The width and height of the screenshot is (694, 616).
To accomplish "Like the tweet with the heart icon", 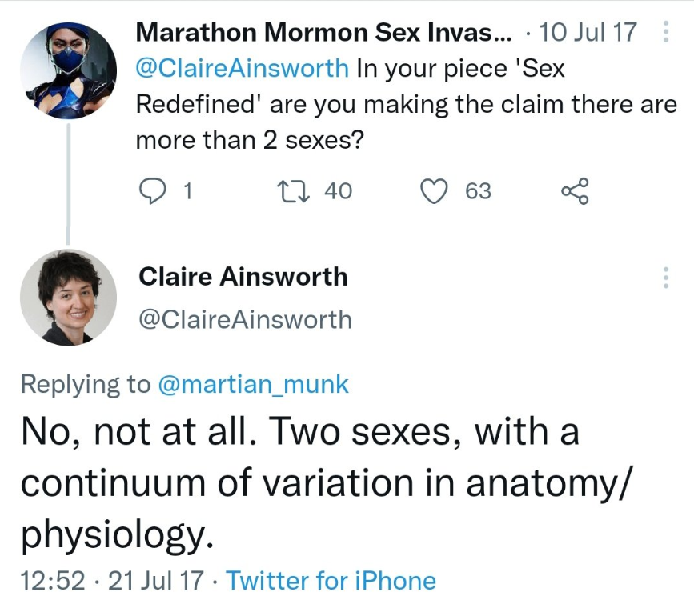I will pyautogui.click(x=434, y=190).
